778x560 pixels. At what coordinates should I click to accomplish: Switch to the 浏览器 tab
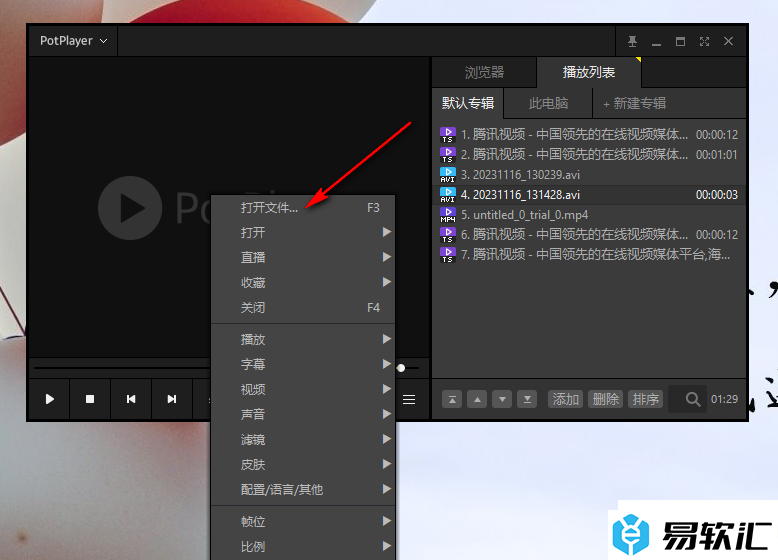[x=484, y=72]
